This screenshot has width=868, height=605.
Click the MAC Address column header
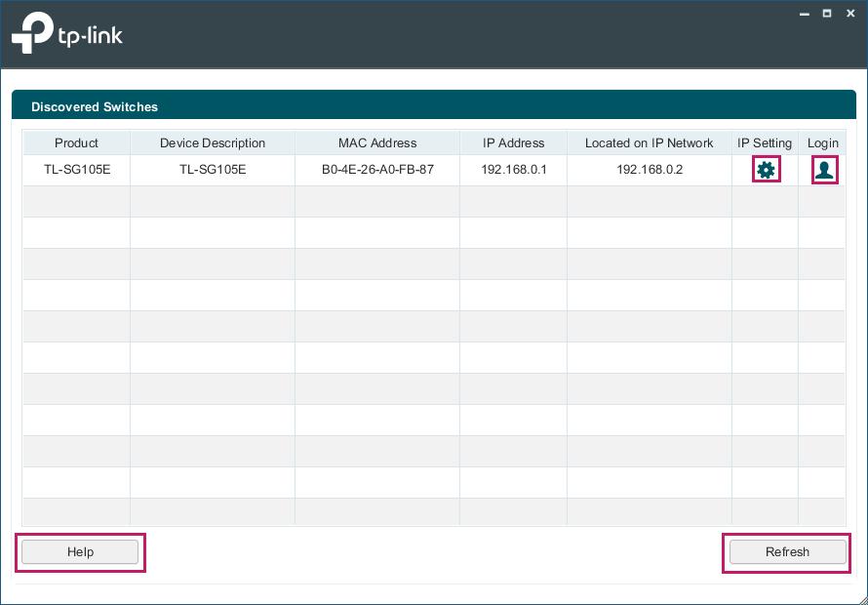coord(377,142)
